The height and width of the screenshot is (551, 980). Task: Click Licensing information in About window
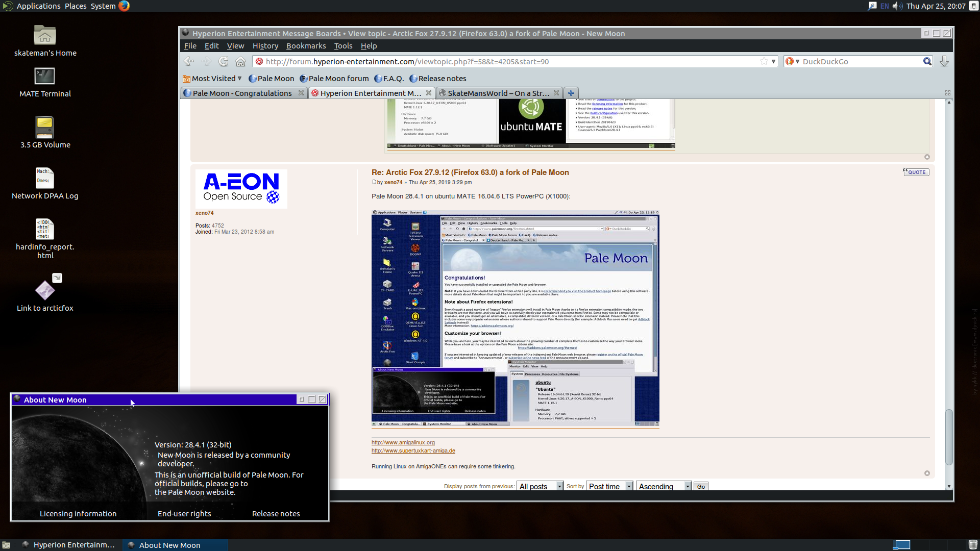[78, 514]
